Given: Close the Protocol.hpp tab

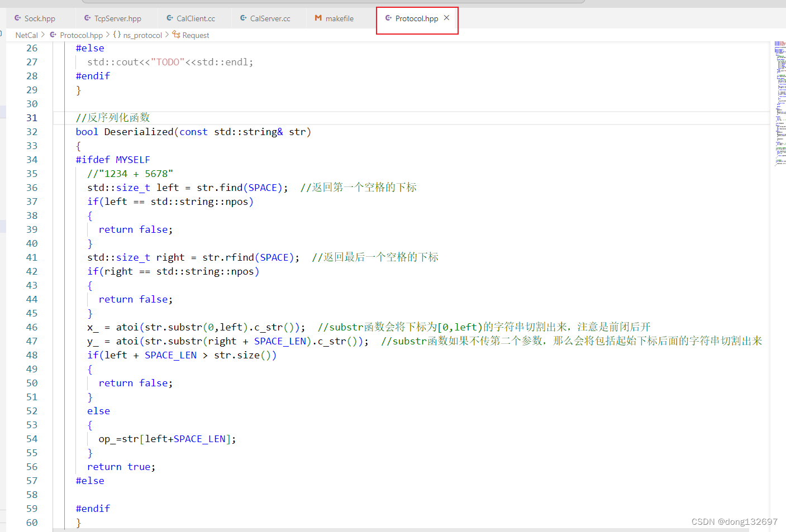Looking at the screenshot, I should (446, 18).
